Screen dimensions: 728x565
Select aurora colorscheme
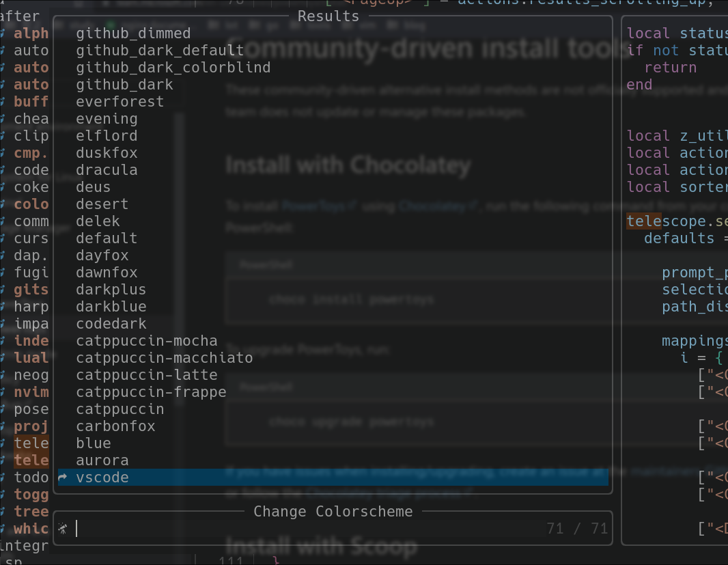pos(102,460)
